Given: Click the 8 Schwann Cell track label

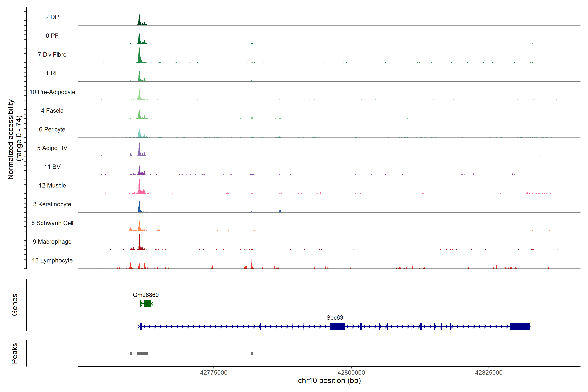Looking at the screenshot, I should (52, 223).
